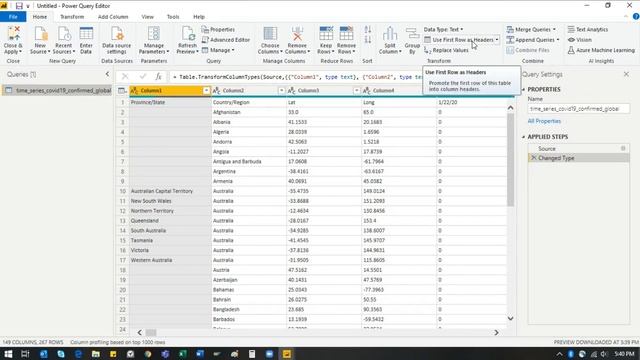
Task: Open the Data Type: Text dropdown
Action: coord(443,29)
